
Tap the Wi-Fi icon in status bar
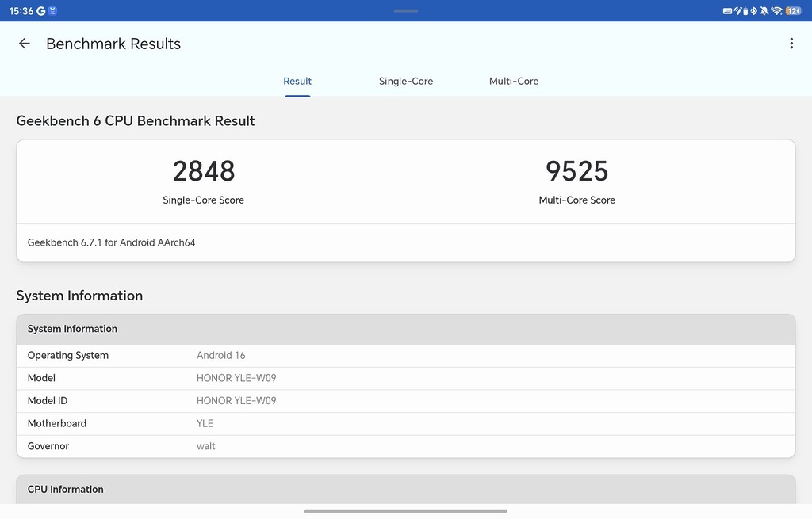click(776, 11)
